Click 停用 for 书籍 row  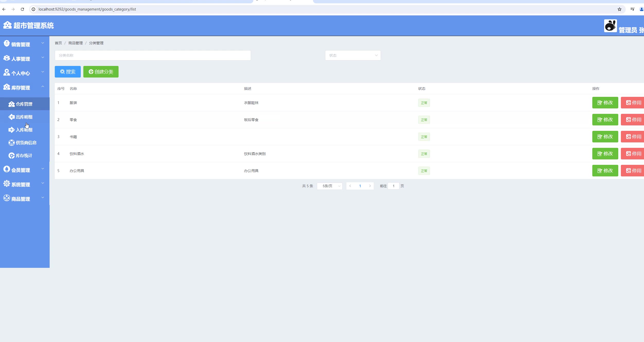pos(633,137)
